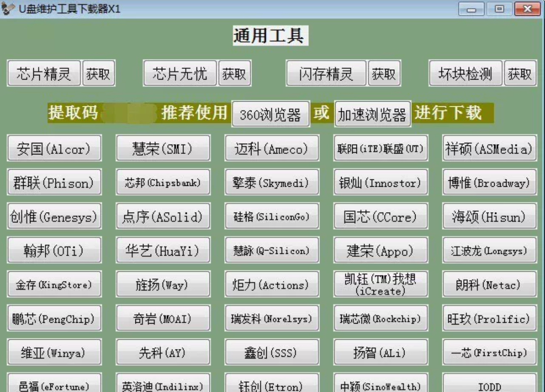This screenshot has width=545, height=392.
Task: Open 旌扬(Way) button
Action: point(163,284)
